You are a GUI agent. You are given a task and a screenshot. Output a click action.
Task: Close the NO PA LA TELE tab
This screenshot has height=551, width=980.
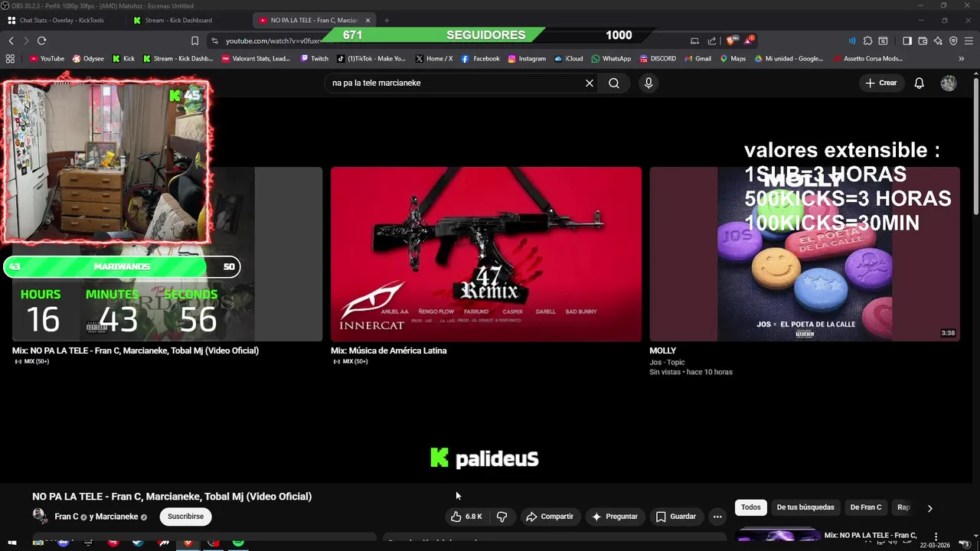[x=367, y=20]
